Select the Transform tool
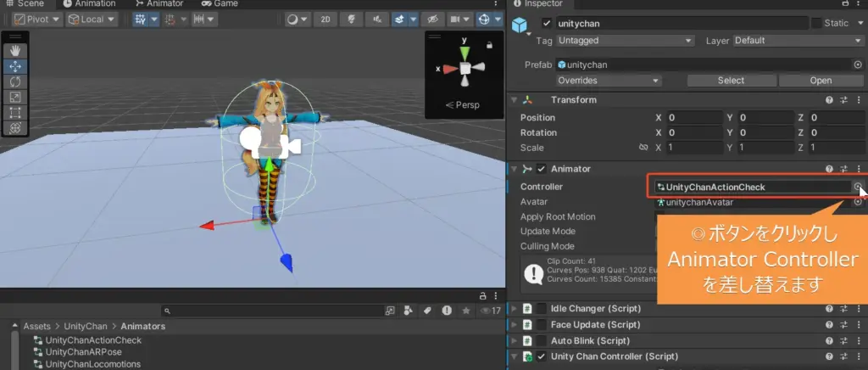Image resolution: width=868 pixels, height=370 pixels. point(15,128)
